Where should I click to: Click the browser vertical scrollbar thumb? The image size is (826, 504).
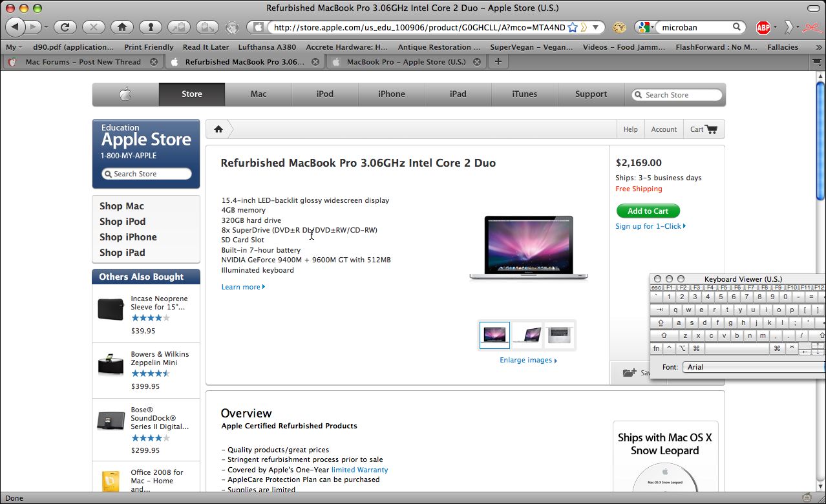point(820,141)
